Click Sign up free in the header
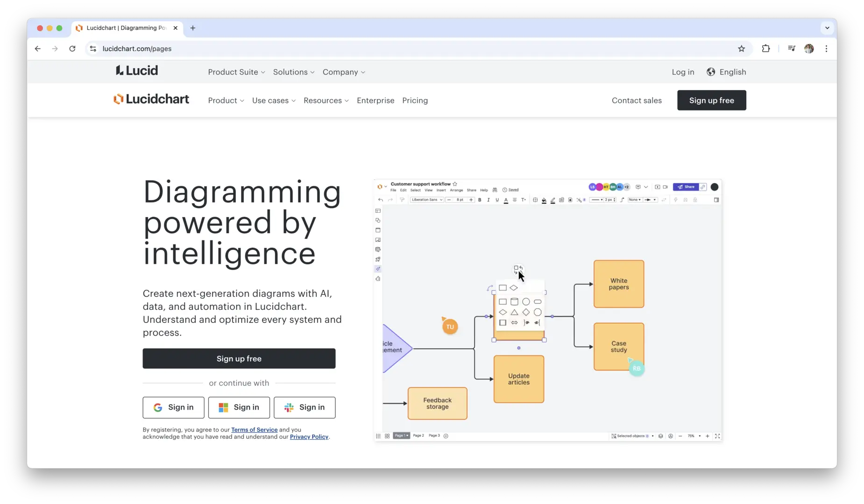The image size is (864, 504). point(711,100)
